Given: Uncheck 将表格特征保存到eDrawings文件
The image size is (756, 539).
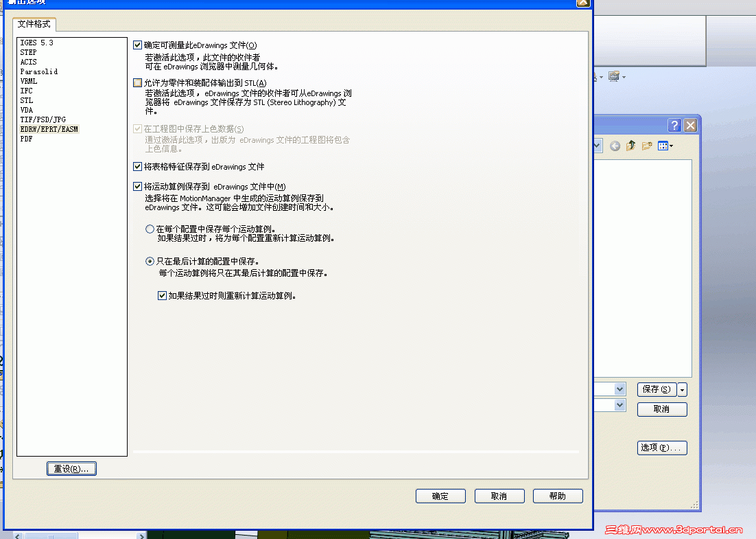Looking at the screenshot, I should pyautogui.click(x=138, y=166).
